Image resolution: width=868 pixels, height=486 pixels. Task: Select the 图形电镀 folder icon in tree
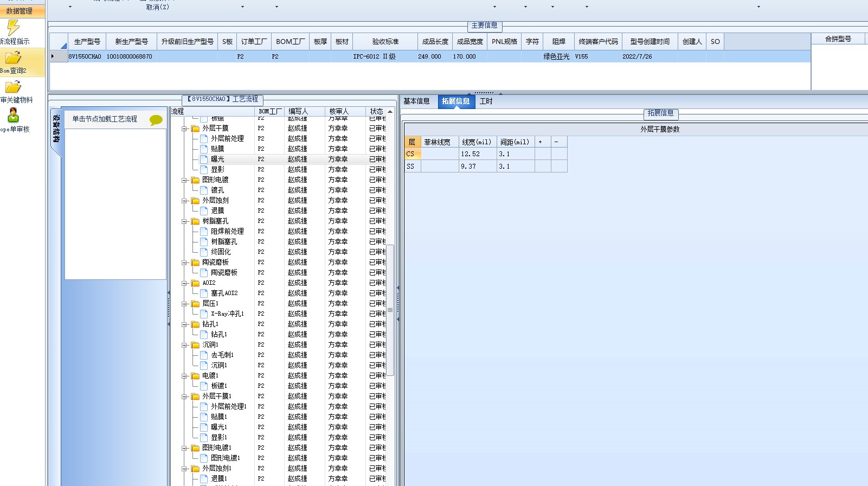coord(195,180)
